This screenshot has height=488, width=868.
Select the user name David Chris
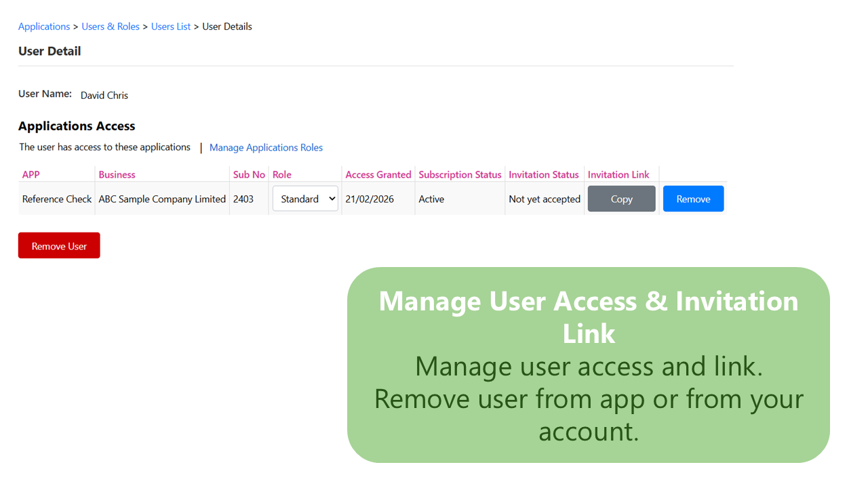pyautogui.click(x=104, y=95)
